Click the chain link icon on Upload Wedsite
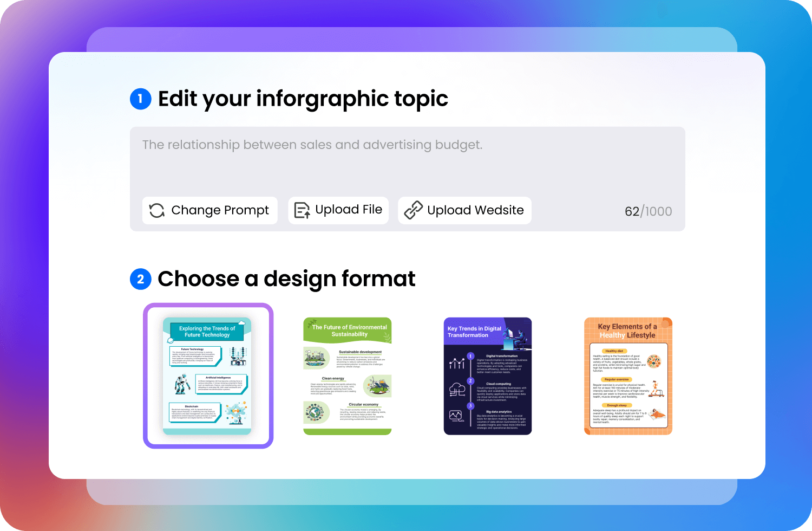 [413, 210]
